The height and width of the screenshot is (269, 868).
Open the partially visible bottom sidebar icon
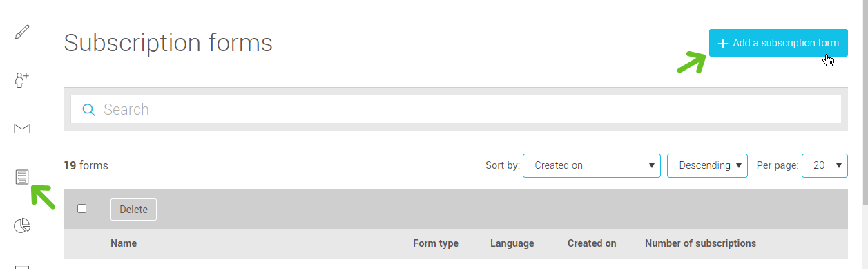click(22, 266)
